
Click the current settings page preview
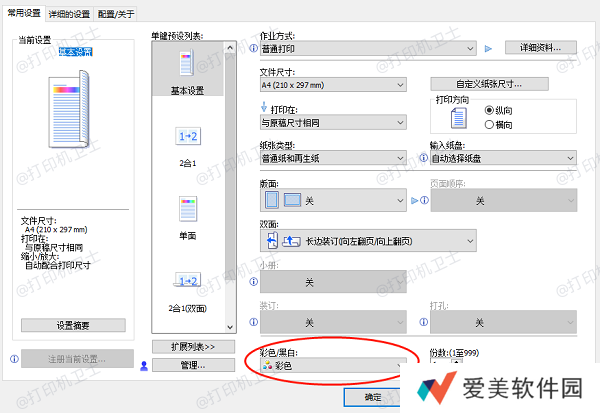tap(69, 109)
